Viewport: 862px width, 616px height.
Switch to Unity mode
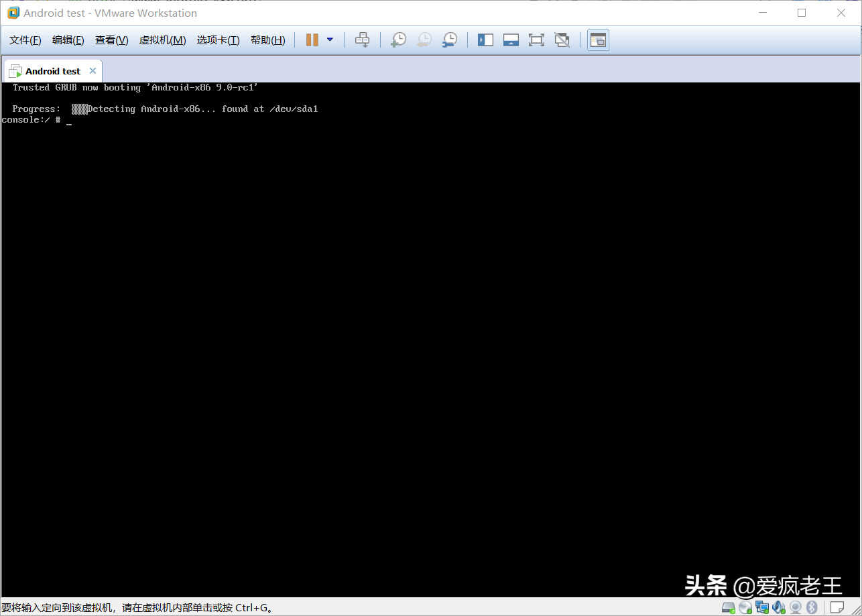pos(562,40)
